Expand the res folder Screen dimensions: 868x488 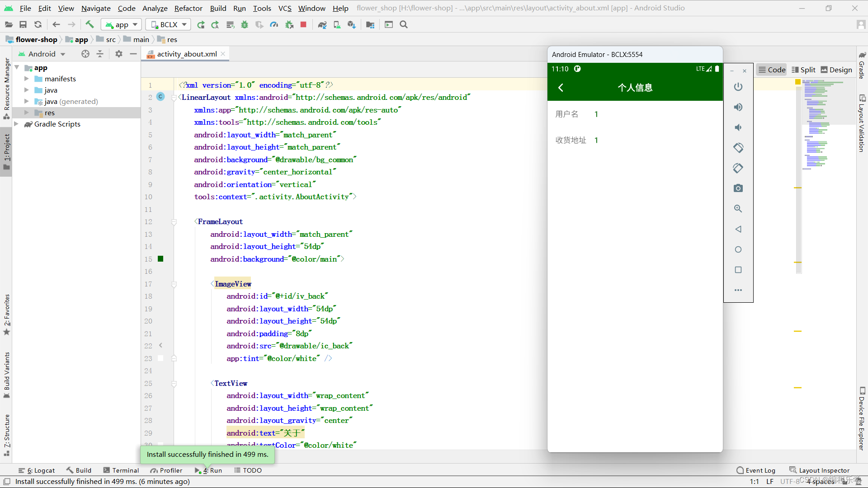pos(26,113)
